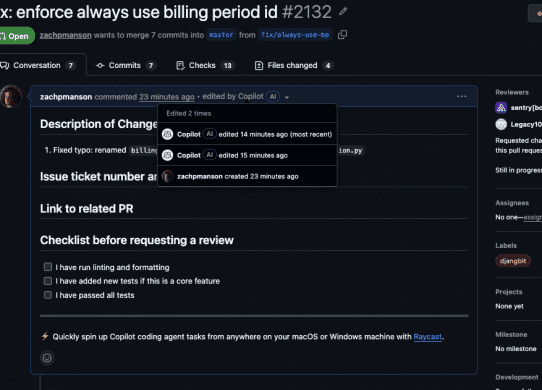542x390 pixels.
Task: Collapse the edit history dropdown caret
Action: (287, 98)
